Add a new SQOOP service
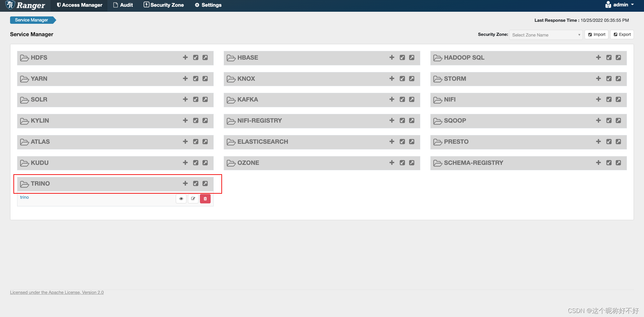 tap(598, 120)
